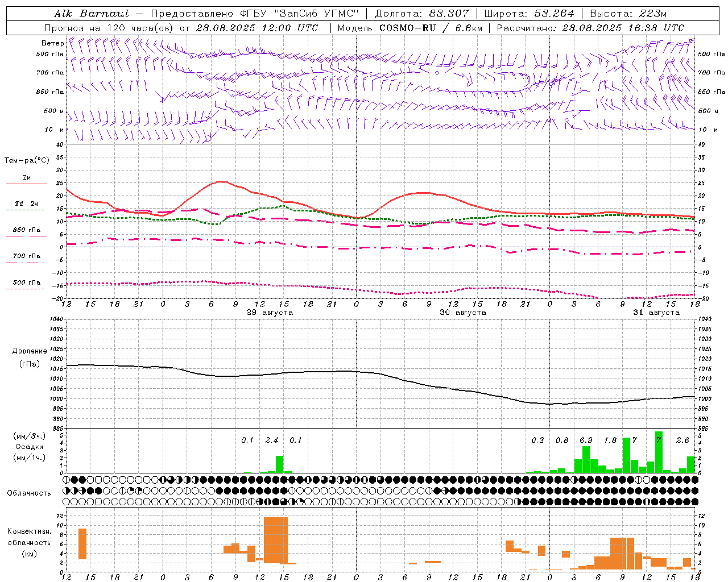728x582 pixels.
Task: Click the 850 гПа temperature legend entry
Action: (x=27, y=230)
